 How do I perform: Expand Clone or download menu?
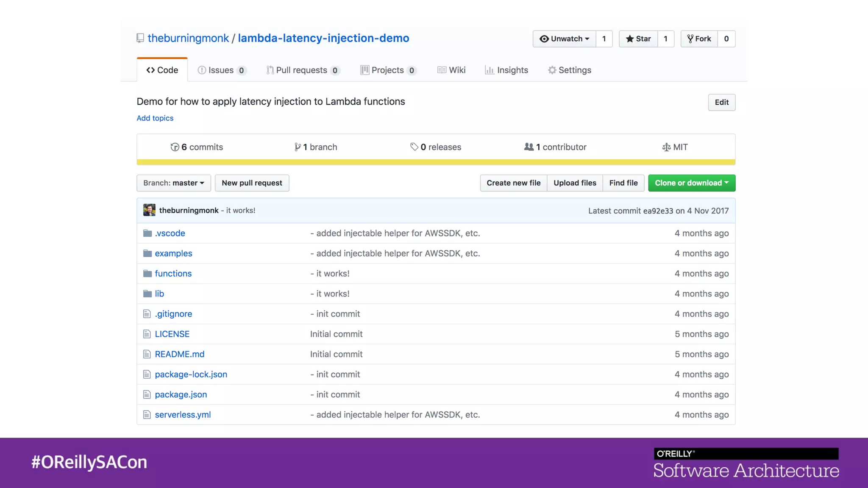tap(692, 183)
